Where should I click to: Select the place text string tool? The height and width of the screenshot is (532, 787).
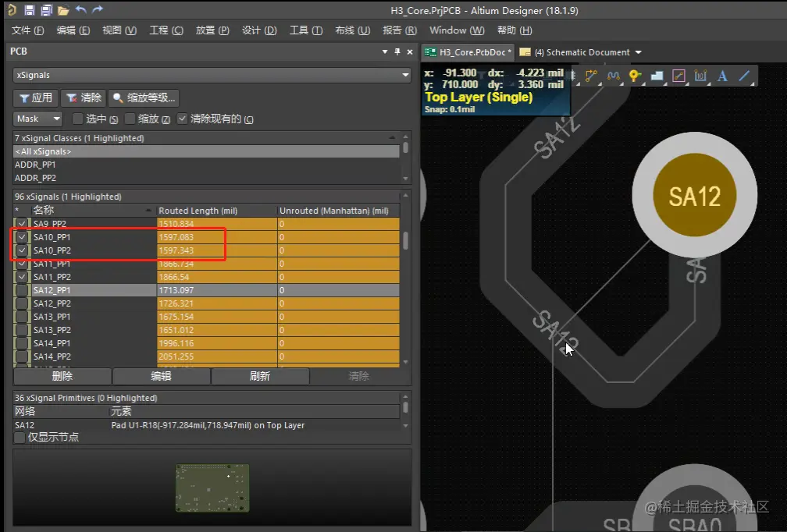click(x=722, y=76)
